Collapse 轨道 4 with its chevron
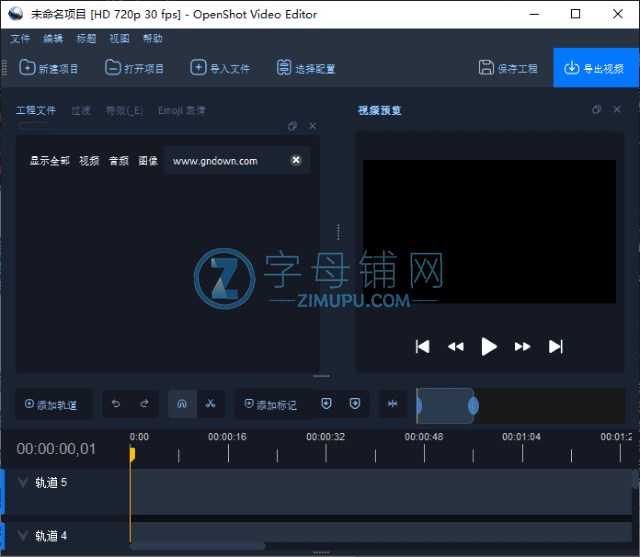Viewport: 640px width, 557px height. point(23,535)
